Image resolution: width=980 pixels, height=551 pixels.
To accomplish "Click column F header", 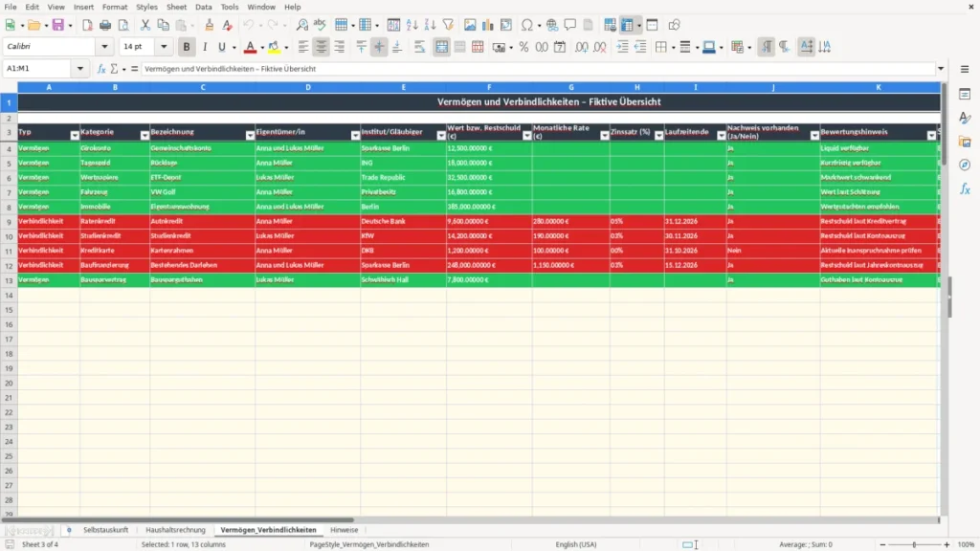I will tap(489, 87).
